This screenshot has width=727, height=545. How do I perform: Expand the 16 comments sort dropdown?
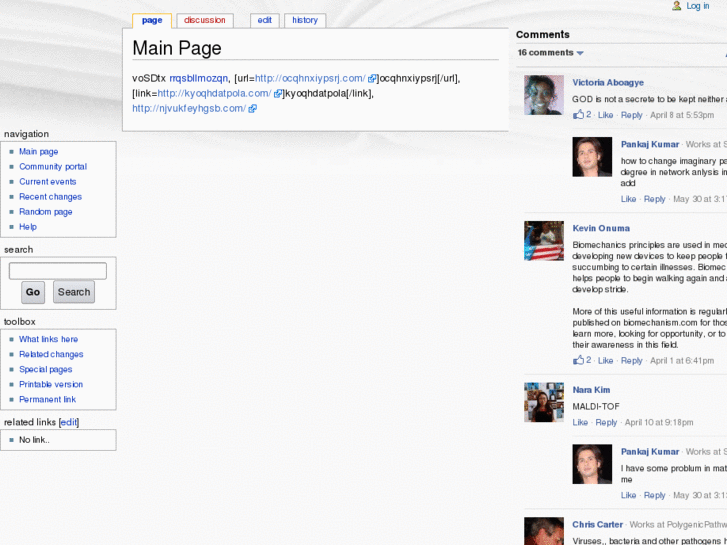click(x=550, y=53)
